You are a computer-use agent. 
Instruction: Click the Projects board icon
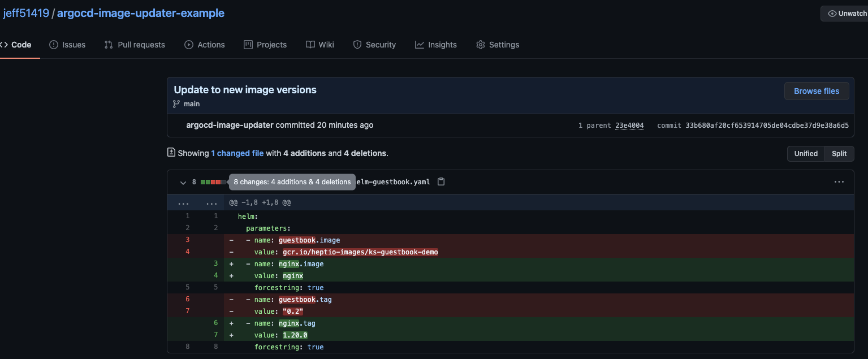coord(248,45)
